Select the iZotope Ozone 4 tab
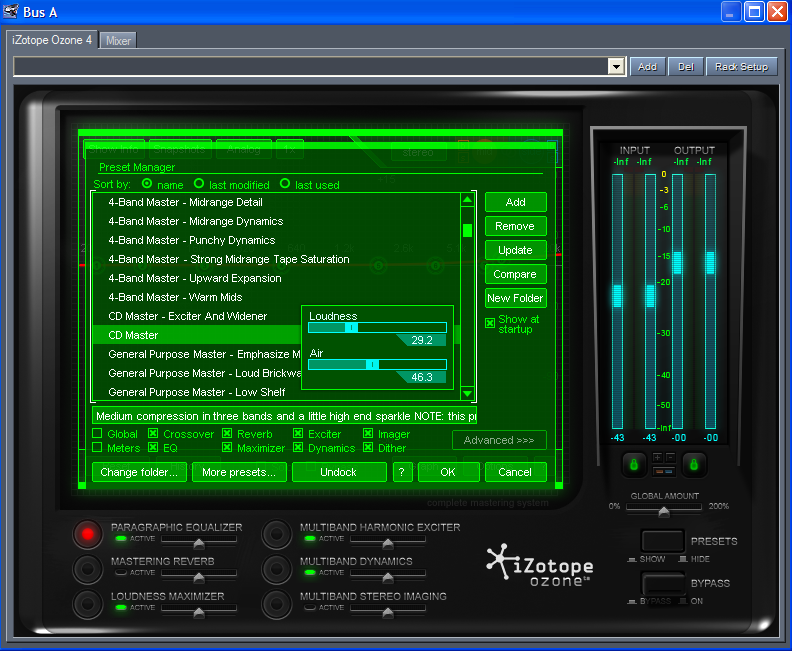 pos(52,39)
